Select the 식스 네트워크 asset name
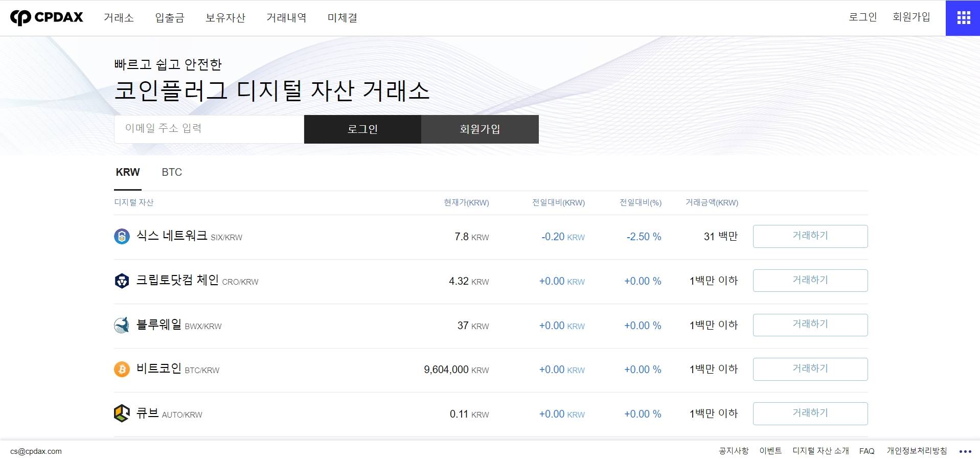Viewport: 980px width, 460px height. click(172, 236)
